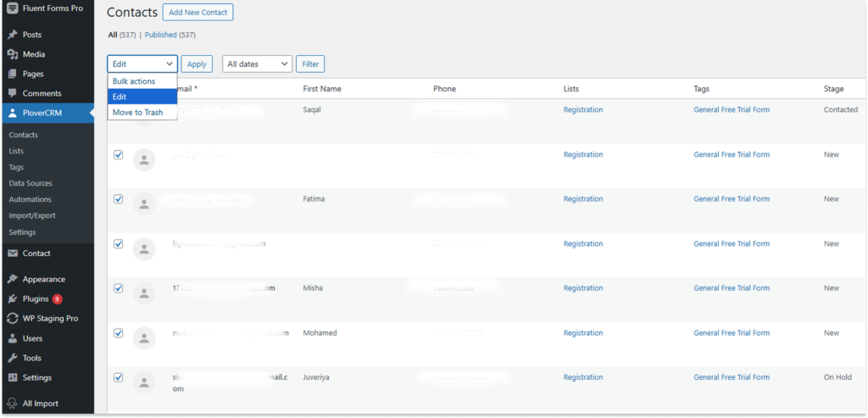
Task: Uncheck the checkbox for Fatima's contact row
Action: click(x=119, y=199)
